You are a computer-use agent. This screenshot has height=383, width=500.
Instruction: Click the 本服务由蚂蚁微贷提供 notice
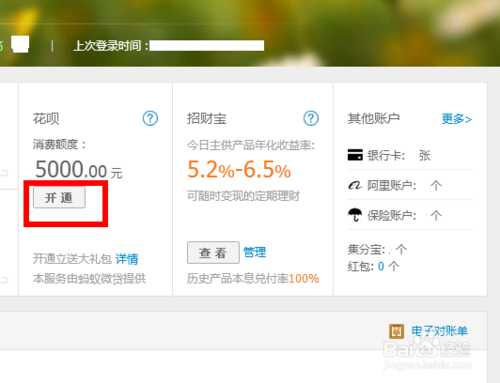coord(89,278)
